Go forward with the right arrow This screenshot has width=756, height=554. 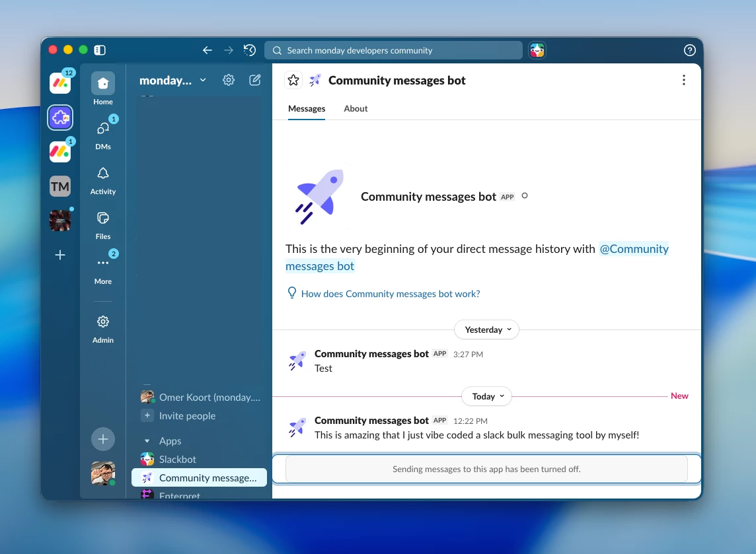click(x=229, y=50)
